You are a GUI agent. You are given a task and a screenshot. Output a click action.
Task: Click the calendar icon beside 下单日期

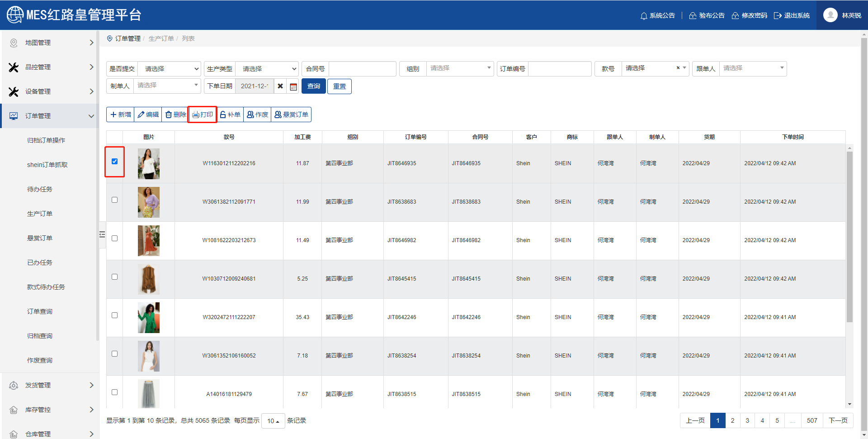tap(293, 86)
